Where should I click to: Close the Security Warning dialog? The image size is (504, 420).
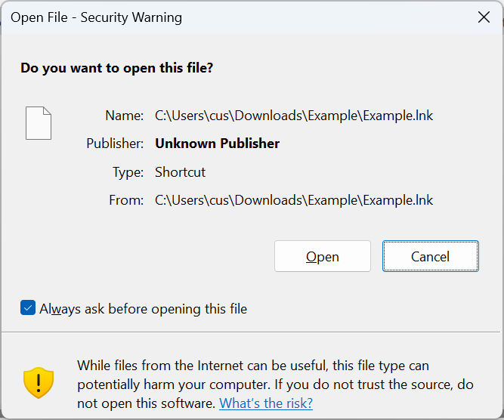coord(484,17)
